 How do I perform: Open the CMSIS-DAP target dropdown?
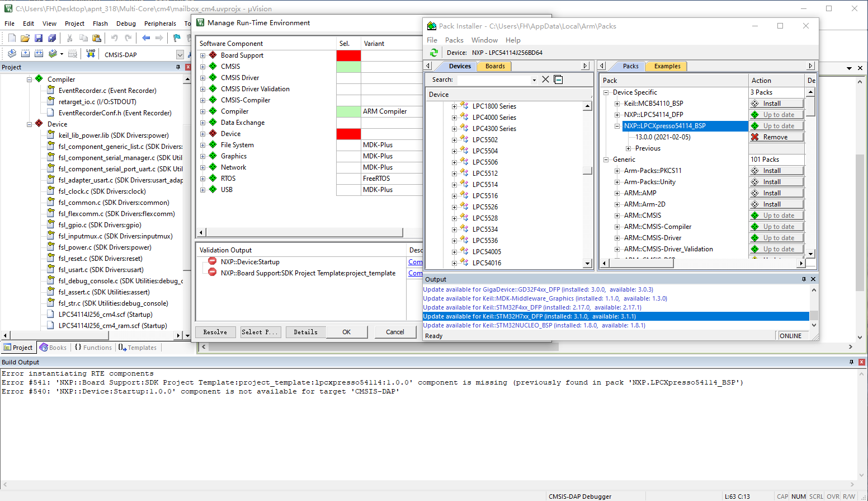coord(180,55)
